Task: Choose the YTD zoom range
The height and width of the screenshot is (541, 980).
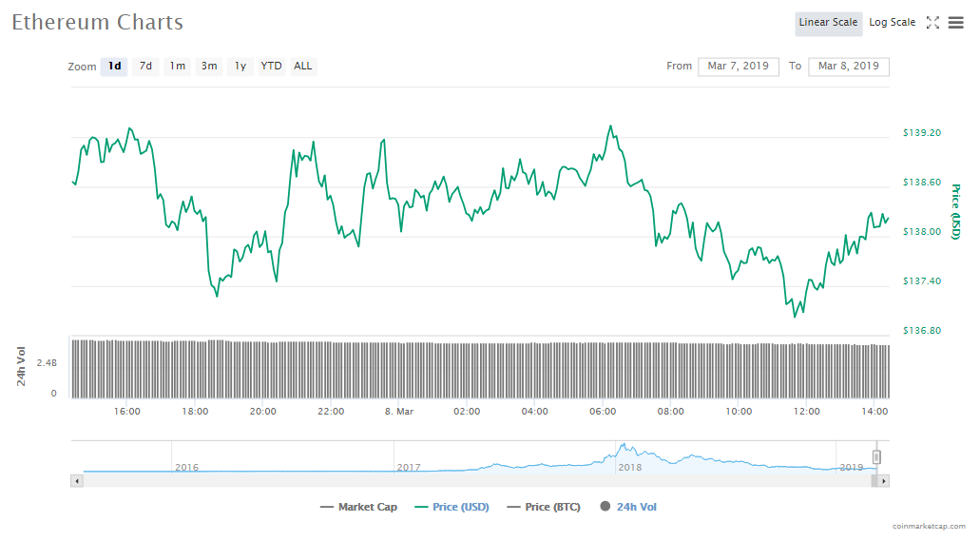Action: [272, 67]
